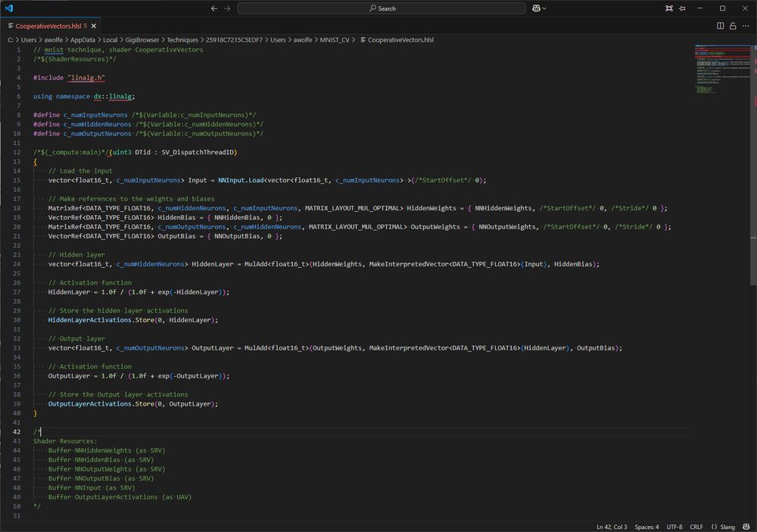Click the Ln 42, Col 3 status item
The height and width of the screenshot is (532, 757).
(x=612, y=527)
